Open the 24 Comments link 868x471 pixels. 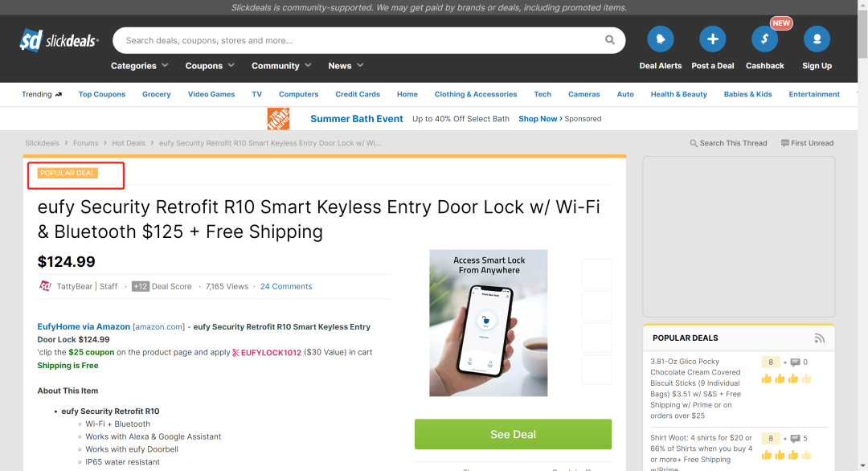pos(286,286)
